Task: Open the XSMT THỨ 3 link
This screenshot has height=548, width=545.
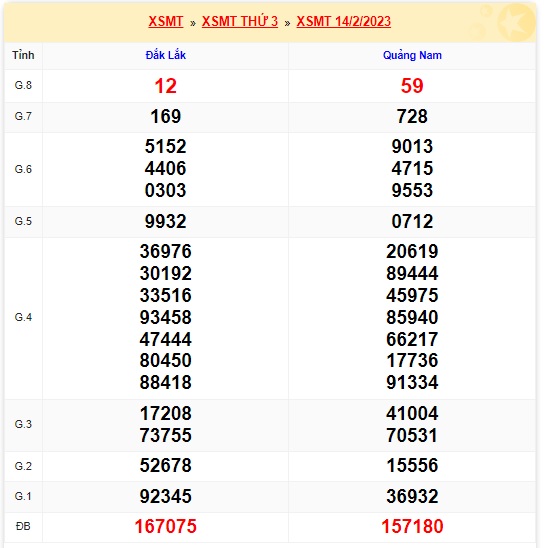Action: [x=240, y=21]
